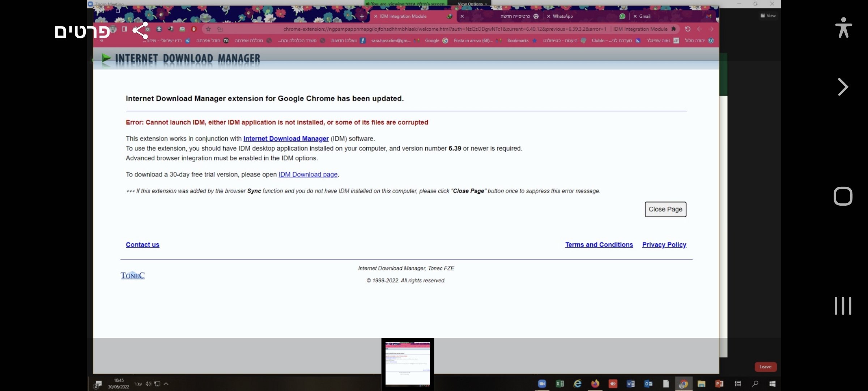Open Zoom from the taskbar

tap(542, 384)
